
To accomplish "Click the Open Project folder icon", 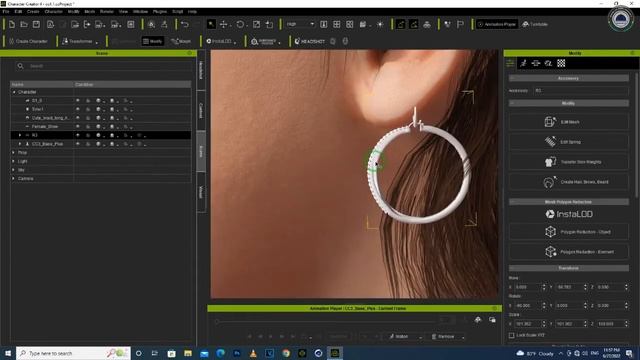I will pyautogui.click(x=24, y=24).
